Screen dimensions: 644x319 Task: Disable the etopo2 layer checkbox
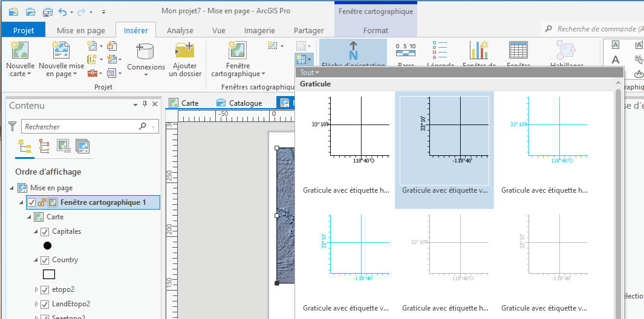click(x=44, y=289)
